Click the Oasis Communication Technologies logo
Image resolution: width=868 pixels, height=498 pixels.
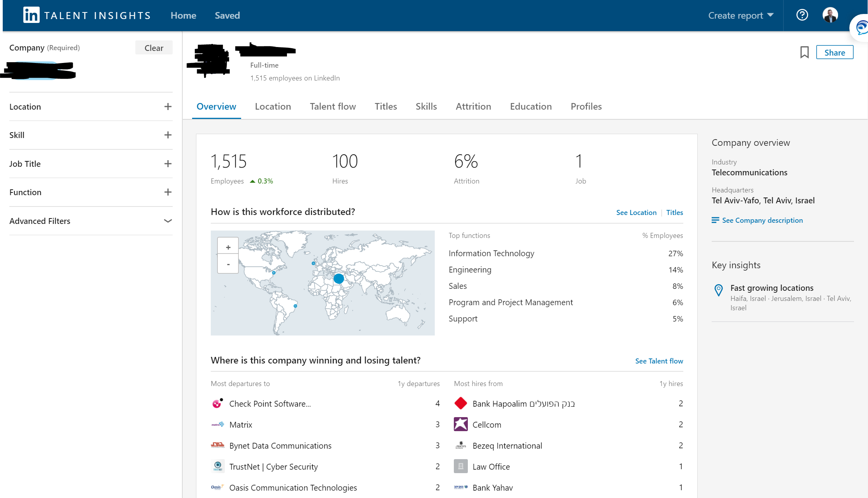click(217, 487)
